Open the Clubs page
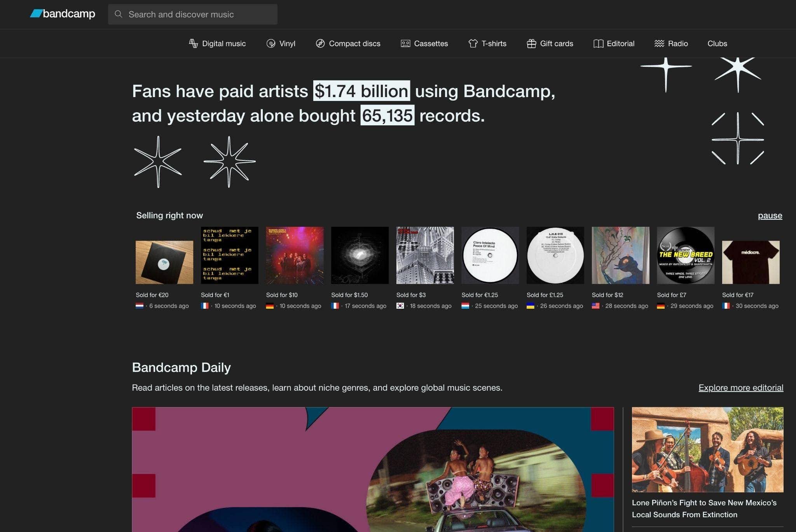The width and height of the screenshot is (796, 532). (x=717, y=43)
